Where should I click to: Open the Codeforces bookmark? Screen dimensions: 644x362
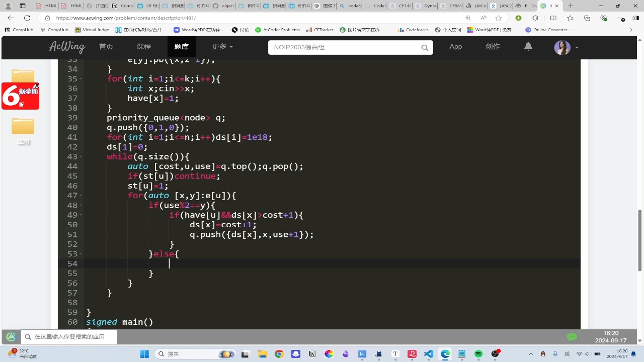[413, 30]
